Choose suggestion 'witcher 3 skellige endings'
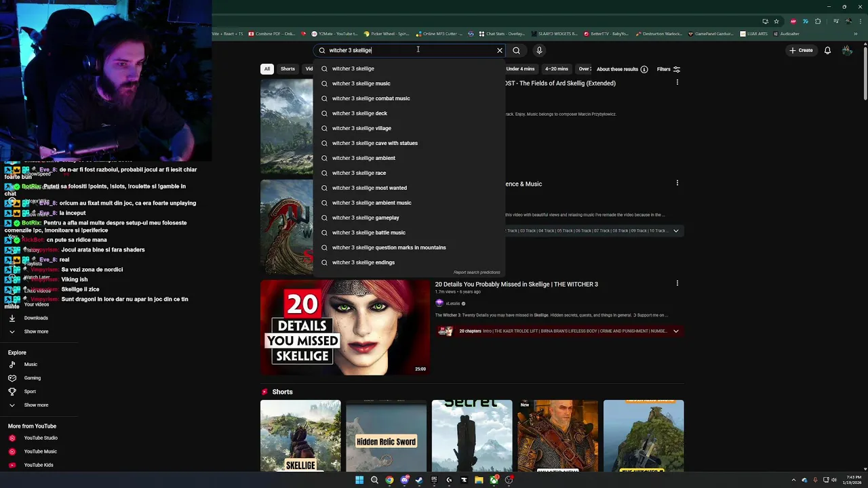Screen dimensions: 868x488 point(409,262)
